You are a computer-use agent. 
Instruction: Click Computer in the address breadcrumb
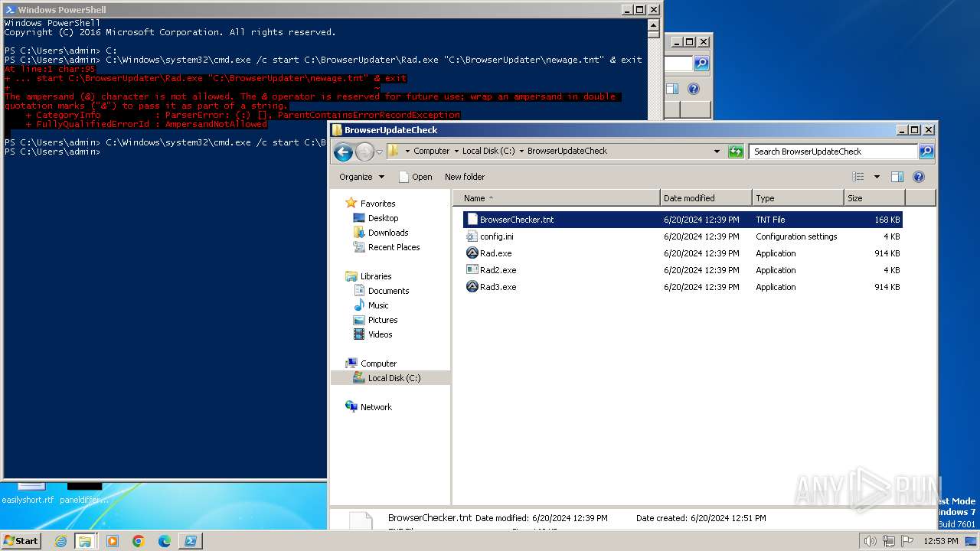431,151
